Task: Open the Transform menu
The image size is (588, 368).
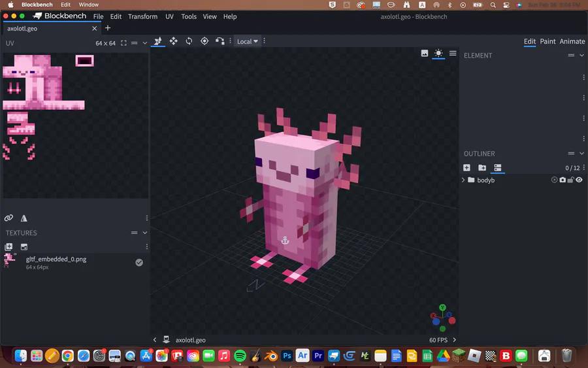Action: tap(143, 16)
